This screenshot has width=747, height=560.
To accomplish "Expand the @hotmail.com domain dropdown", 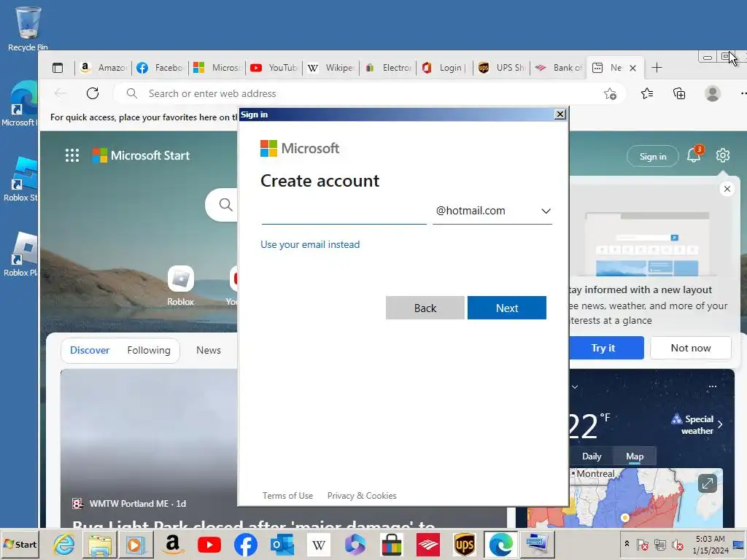I will [x=492, y=211].
